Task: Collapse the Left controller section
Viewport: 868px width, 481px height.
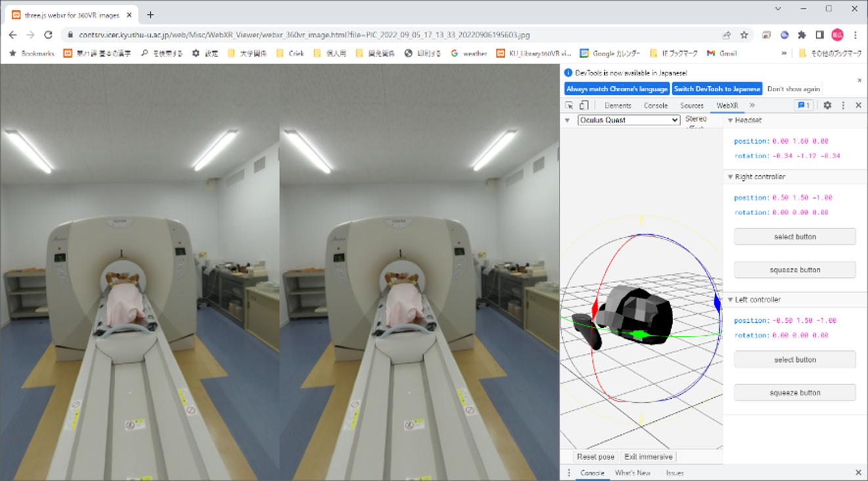Action: (731, 300)
